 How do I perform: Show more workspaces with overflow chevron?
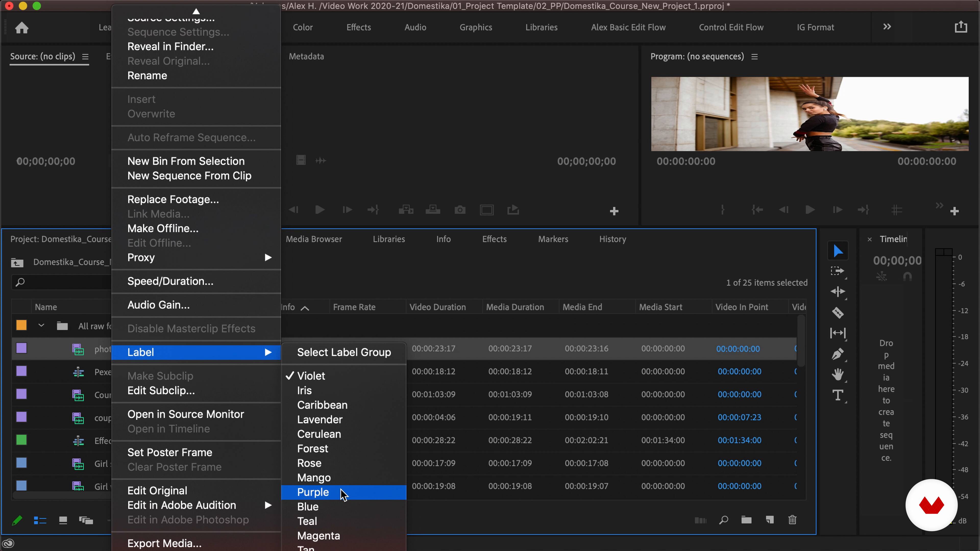point(887,27)
